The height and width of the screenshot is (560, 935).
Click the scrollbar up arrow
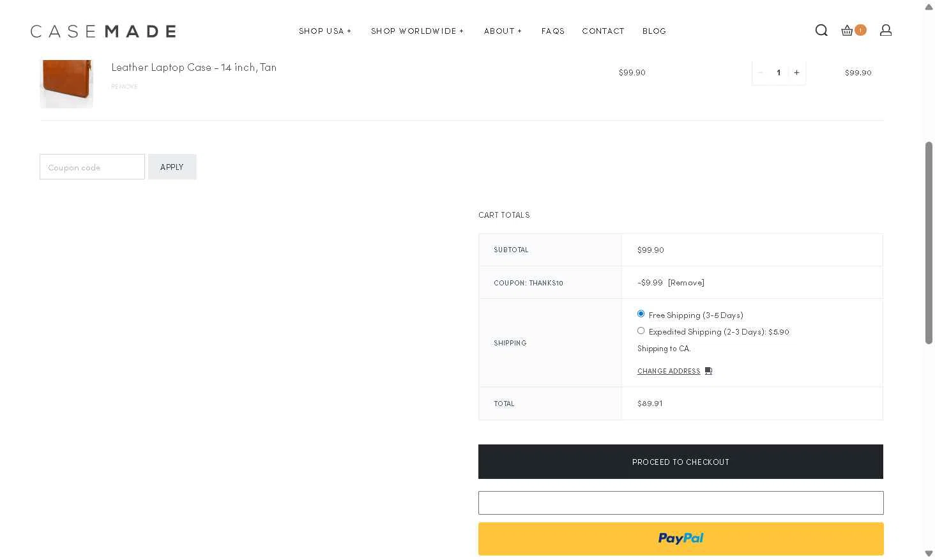[x=929, y=7]
